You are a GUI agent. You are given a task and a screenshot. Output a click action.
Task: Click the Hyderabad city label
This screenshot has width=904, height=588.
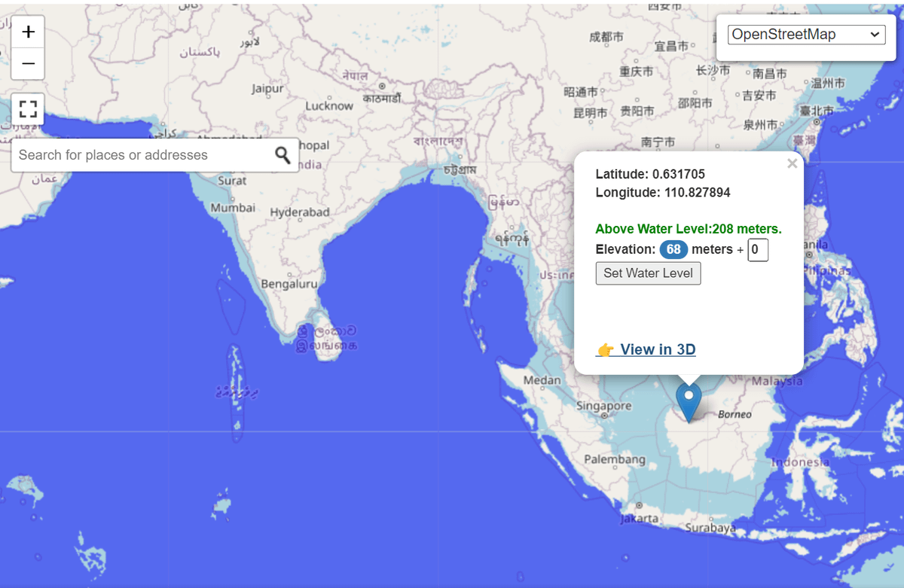[300, 212]
